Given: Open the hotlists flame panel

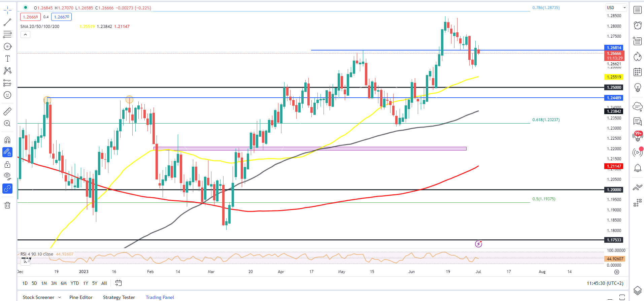Looking at the screenshot, I should tap(638, 56).
